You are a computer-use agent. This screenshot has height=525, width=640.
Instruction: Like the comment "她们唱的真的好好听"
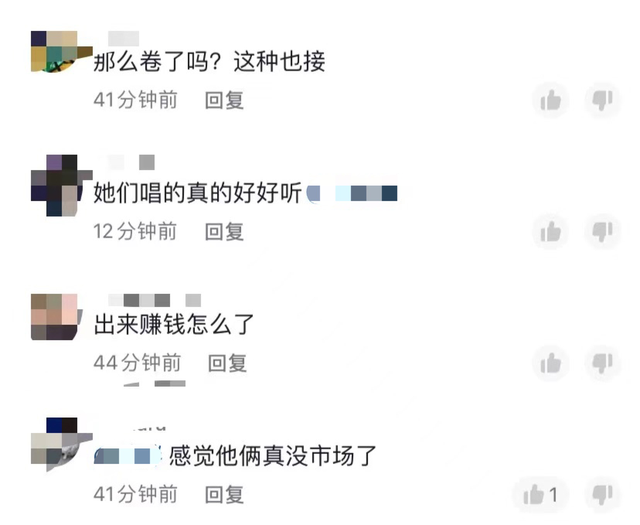pos(551,232)
